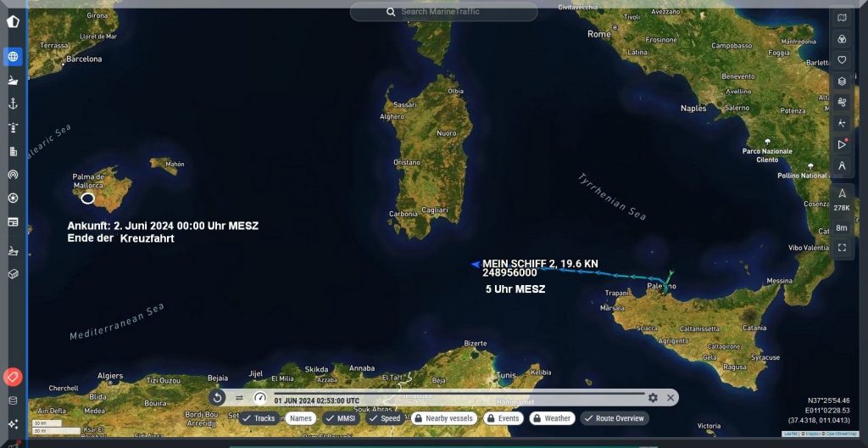Screen dimensions: 868x448
Task: Enable the Names toggle
Action: [300, 418]
